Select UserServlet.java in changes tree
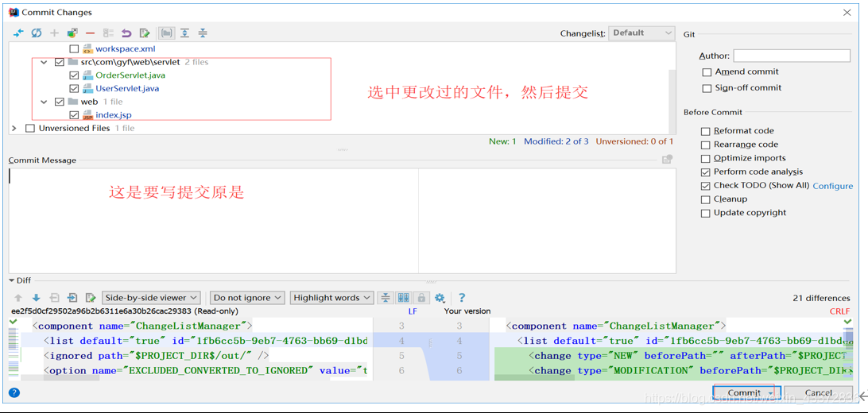The image size is (868, 413). (127, 88)
